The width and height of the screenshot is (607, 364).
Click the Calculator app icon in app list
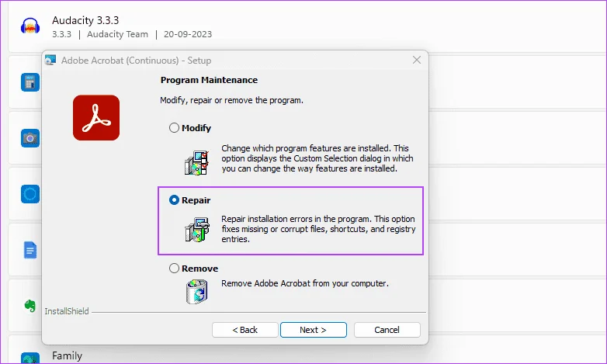[x=30, y=82]
